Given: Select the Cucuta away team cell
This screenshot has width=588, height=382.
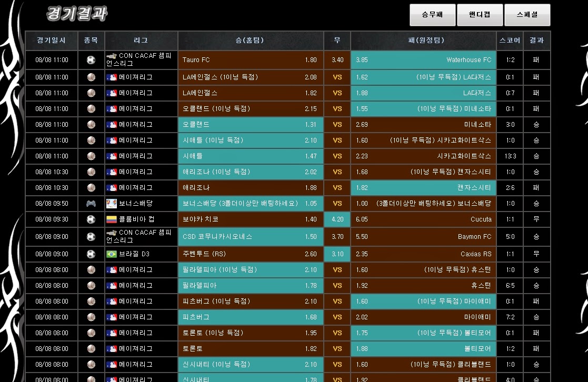Looking at the screenshot, I should (x=423, y=219).
